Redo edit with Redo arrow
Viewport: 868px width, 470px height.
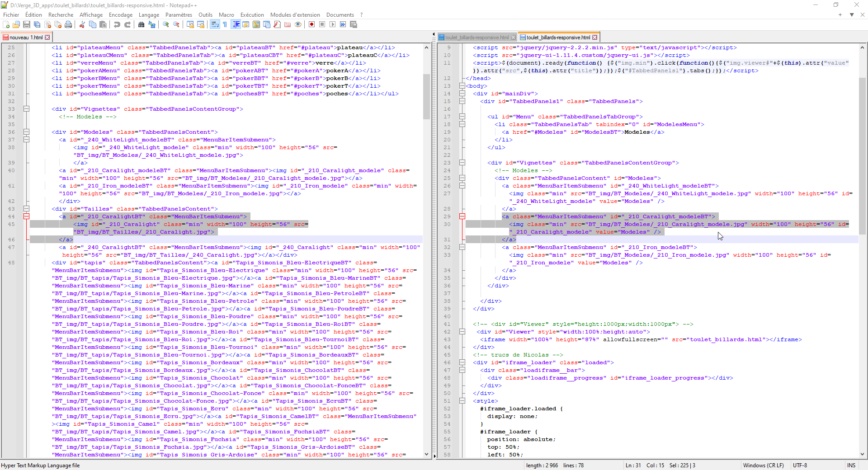127,24
